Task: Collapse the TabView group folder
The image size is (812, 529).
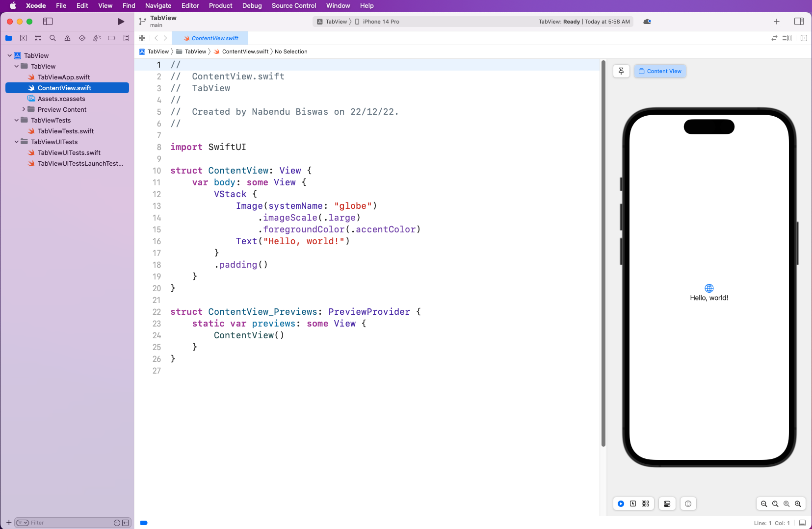Action: 17,66
